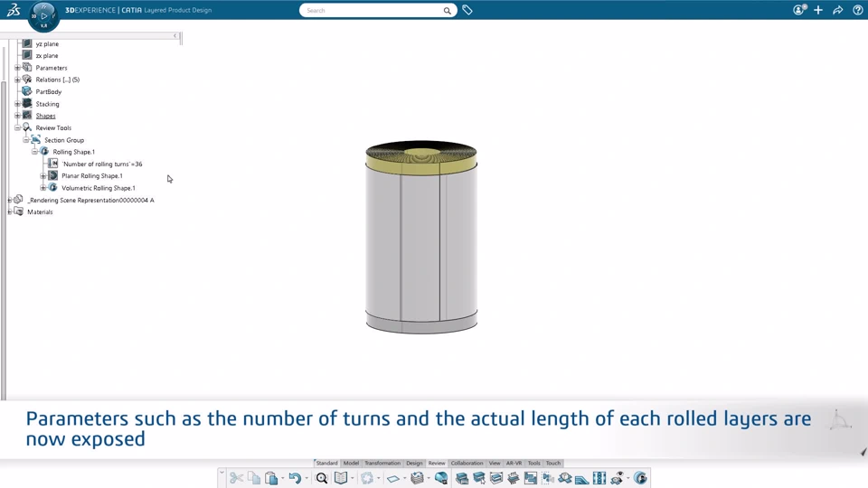Switch to the Transformation tab
This screenshot has height=488, width=868.
click(x=382, y=463)
